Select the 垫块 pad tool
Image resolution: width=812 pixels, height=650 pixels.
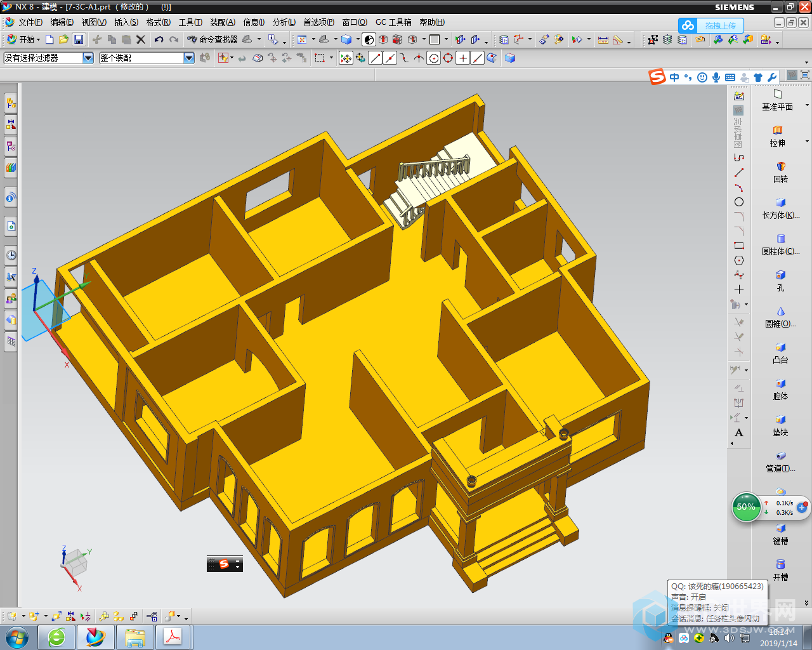[x=780, y=426]
